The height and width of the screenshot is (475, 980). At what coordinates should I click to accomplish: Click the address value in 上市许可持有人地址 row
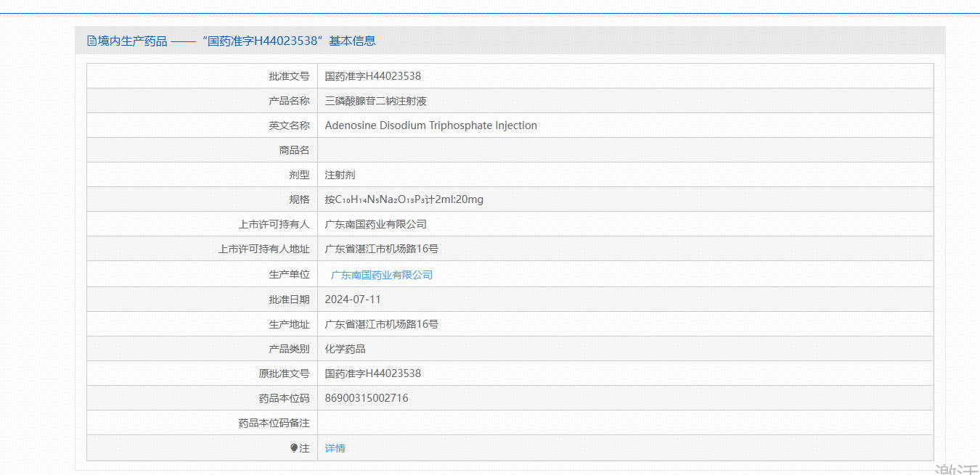tap(381, 249)
